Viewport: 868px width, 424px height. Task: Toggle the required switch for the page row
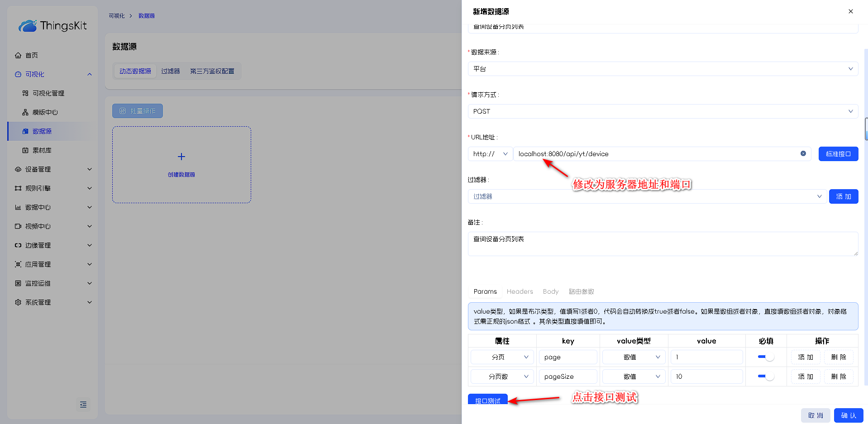tap(766, 357)
